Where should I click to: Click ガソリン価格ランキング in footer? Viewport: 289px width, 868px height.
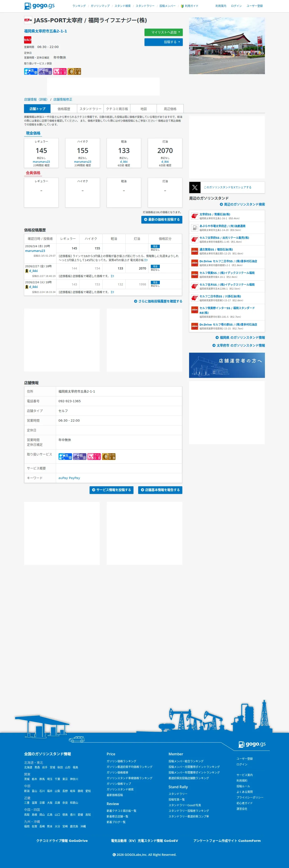(x=122, y=761)
